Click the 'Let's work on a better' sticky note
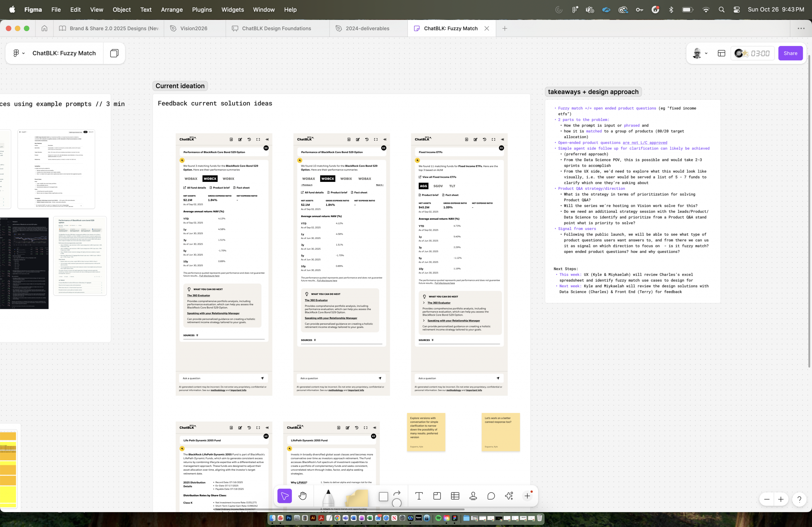This screenshot has height=527, width=812. tap(501, 432)
